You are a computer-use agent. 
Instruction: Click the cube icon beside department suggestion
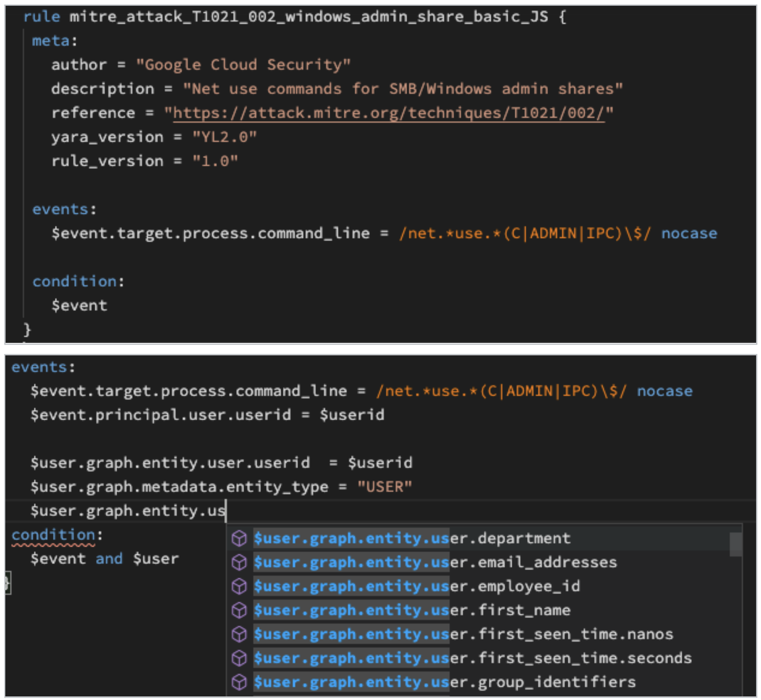(239, 538)
